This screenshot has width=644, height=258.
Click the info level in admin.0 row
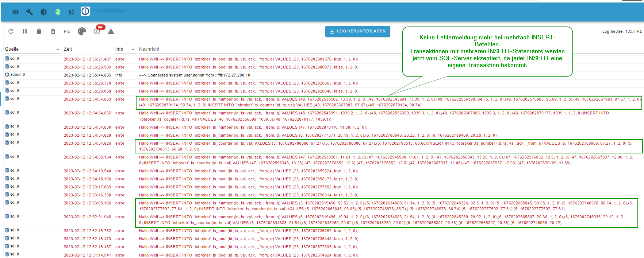coord(119,75)
